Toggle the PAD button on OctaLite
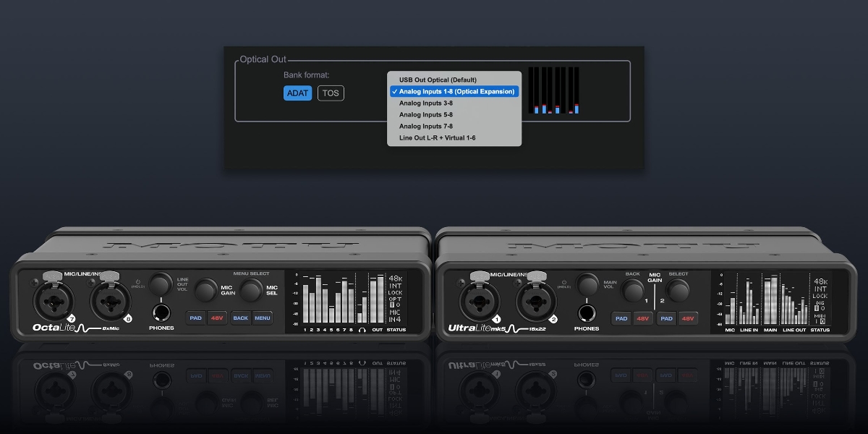Image resolution: width=868 pixels, height=434 pixels. [x=196, y=318]
